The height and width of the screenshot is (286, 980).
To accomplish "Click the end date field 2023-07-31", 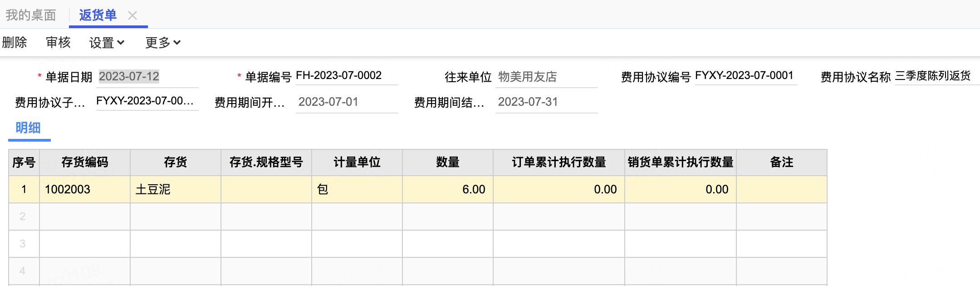I will (x=546, y=102).
